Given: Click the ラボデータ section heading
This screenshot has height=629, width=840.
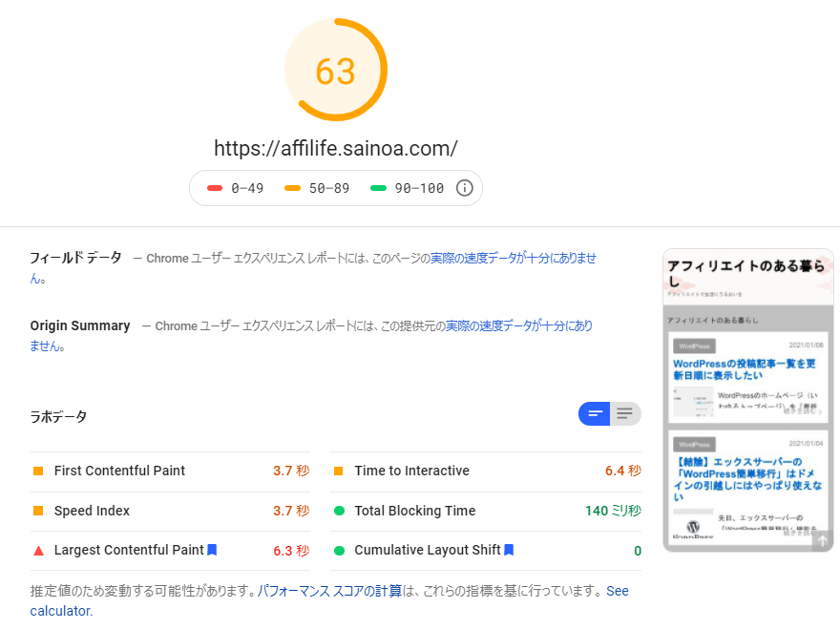Looking at the screenshot, I should [58, 416].
